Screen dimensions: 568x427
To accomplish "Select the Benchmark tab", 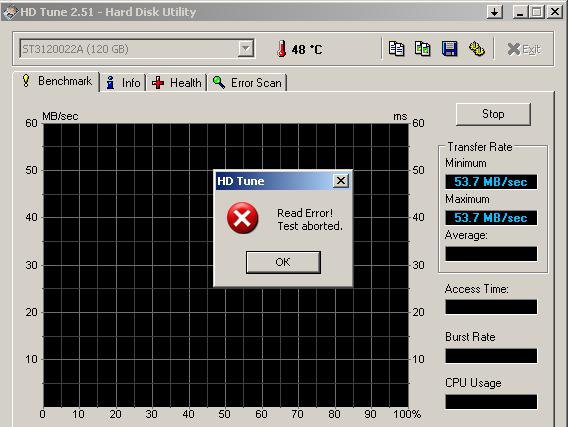I will click(57, 81).
